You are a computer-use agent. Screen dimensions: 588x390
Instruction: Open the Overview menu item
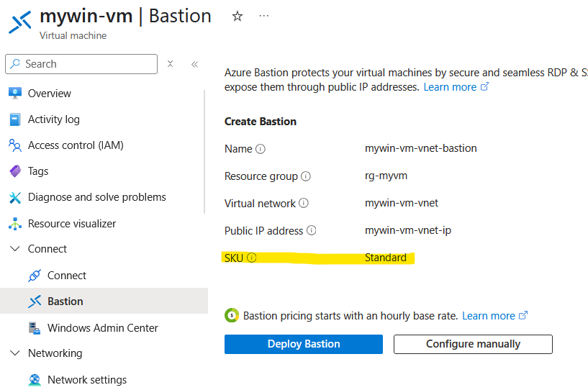pos(49,94)
